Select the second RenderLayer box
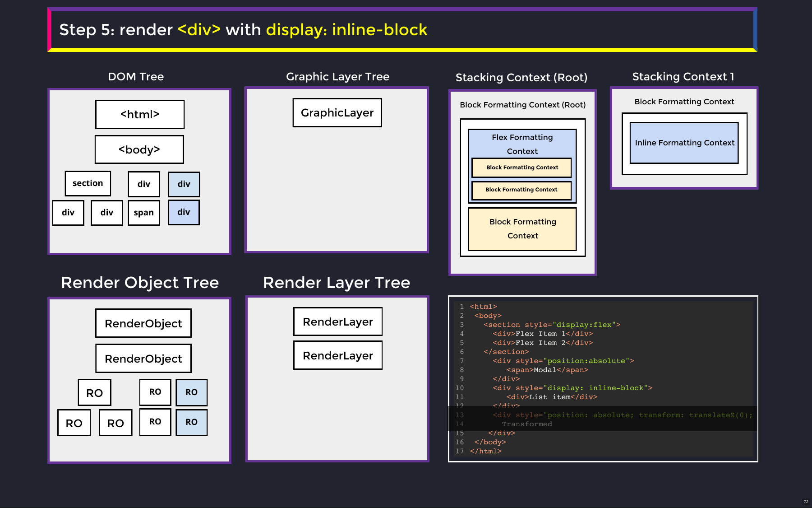The height and width of the screenshot is (508, 812). click(x=338, y=355)
